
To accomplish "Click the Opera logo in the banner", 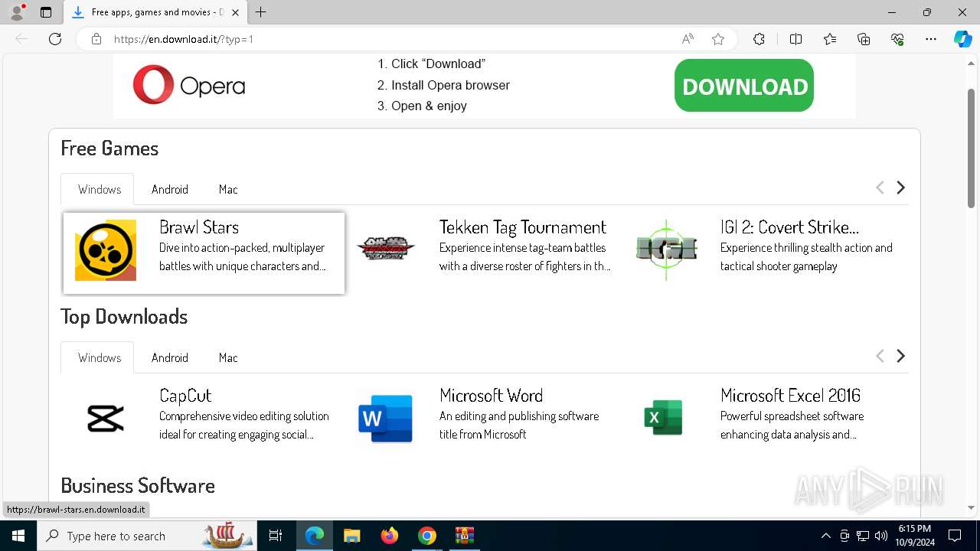I will (x=188, y=85).
